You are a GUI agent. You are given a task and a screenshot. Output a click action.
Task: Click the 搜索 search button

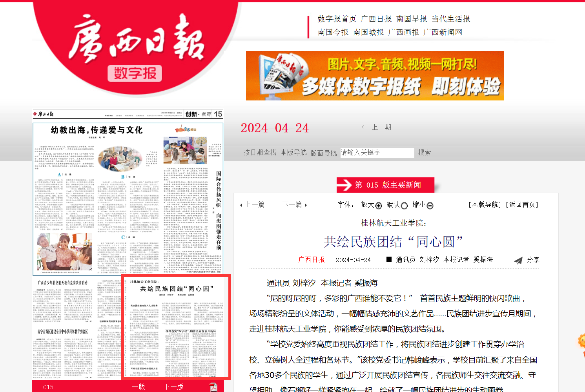point(424,152)
